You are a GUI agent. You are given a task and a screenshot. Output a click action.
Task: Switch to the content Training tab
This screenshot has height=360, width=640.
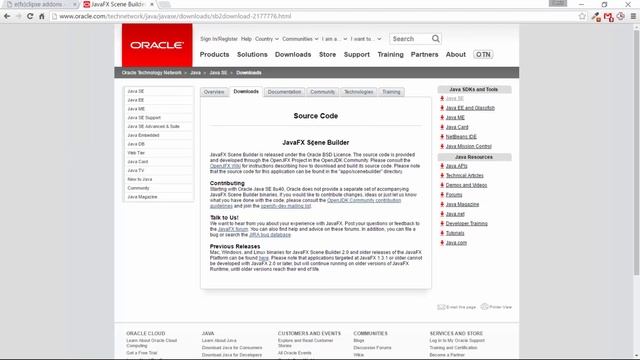tap(391, 92)
